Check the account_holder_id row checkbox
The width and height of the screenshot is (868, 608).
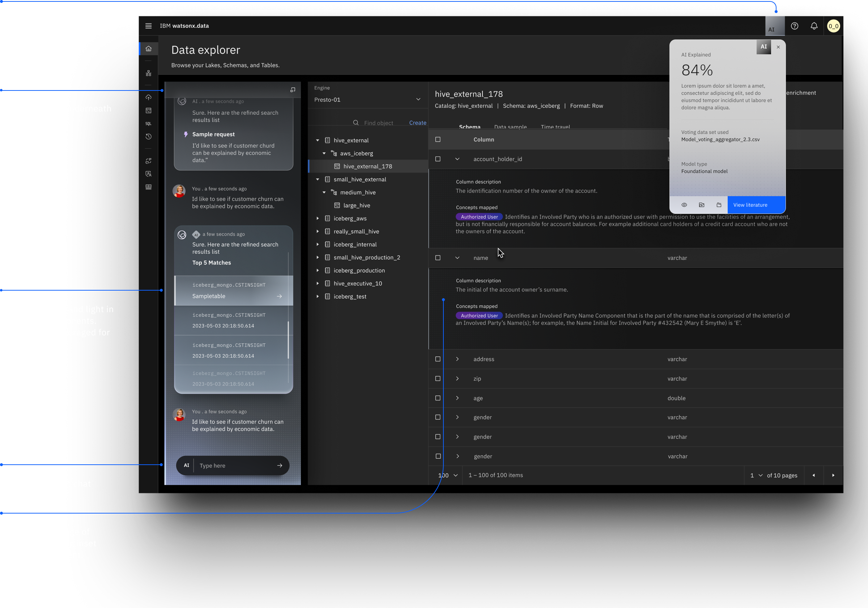point(438,159)
